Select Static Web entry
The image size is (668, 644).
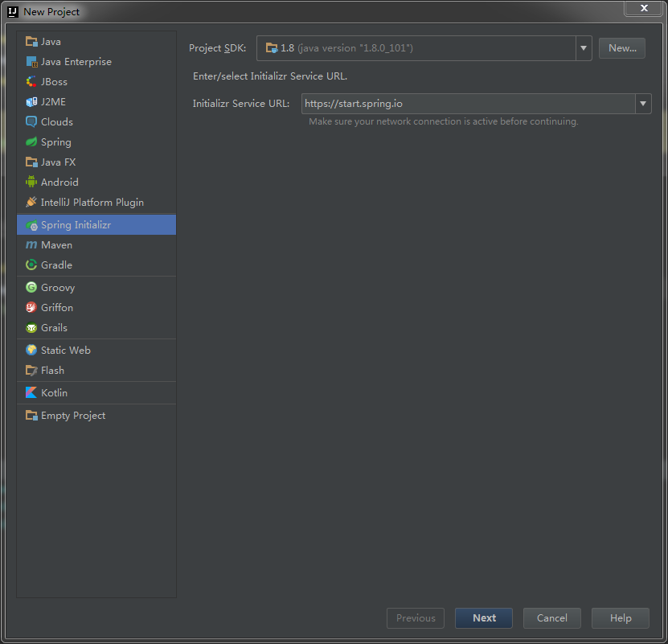coord(96,350)
